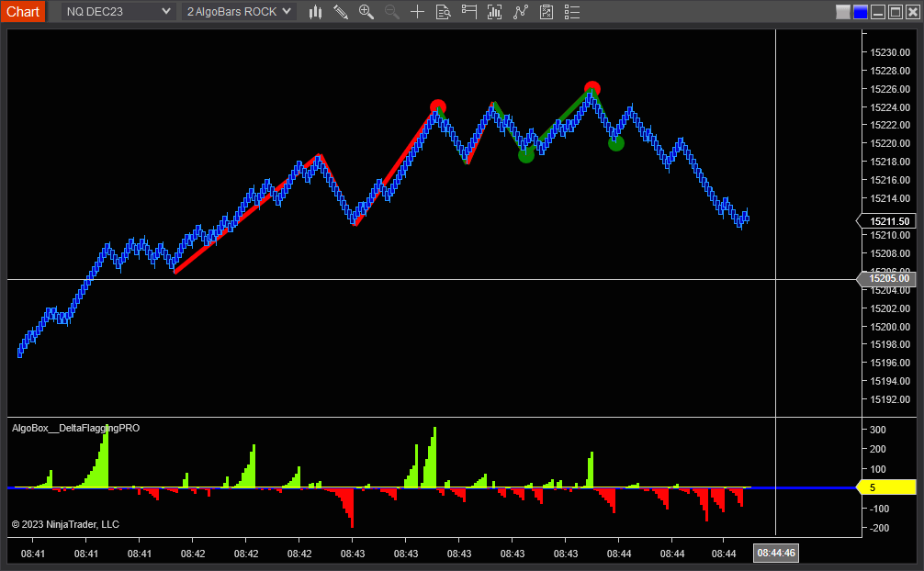The height and width of the screenshot is (571, 924).
Task: Click the strategy clipboard icon in toolbar
Action: (x=547, y=12)
